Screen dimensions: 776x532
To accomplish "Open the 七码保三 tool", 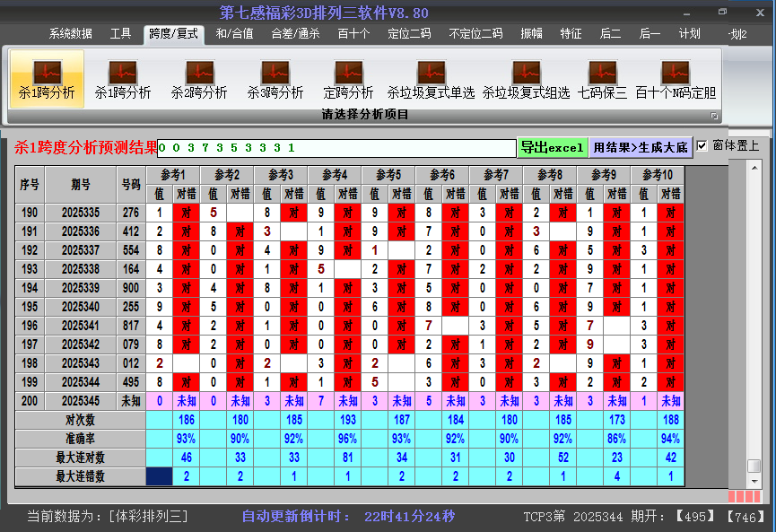I will coord(602,79).
